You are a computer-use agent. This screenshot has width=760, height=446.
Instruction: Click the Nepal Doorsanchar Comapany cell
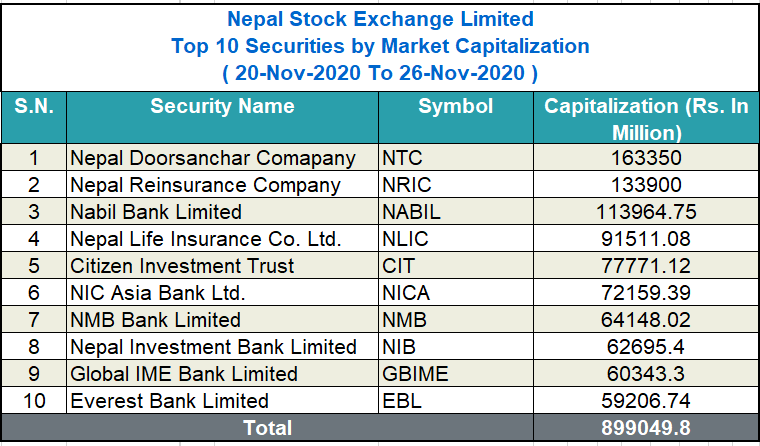pos(213,158)
